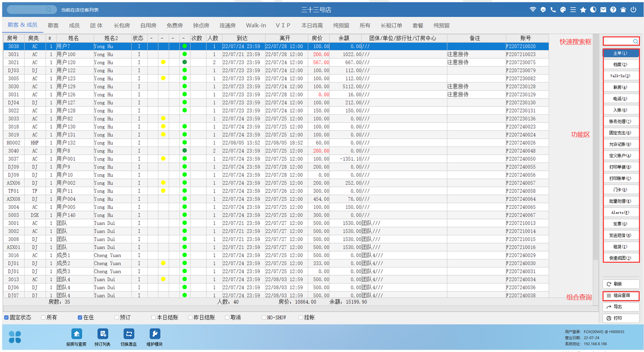
Task: Open the 本日将离 tab
Action: 312,26
